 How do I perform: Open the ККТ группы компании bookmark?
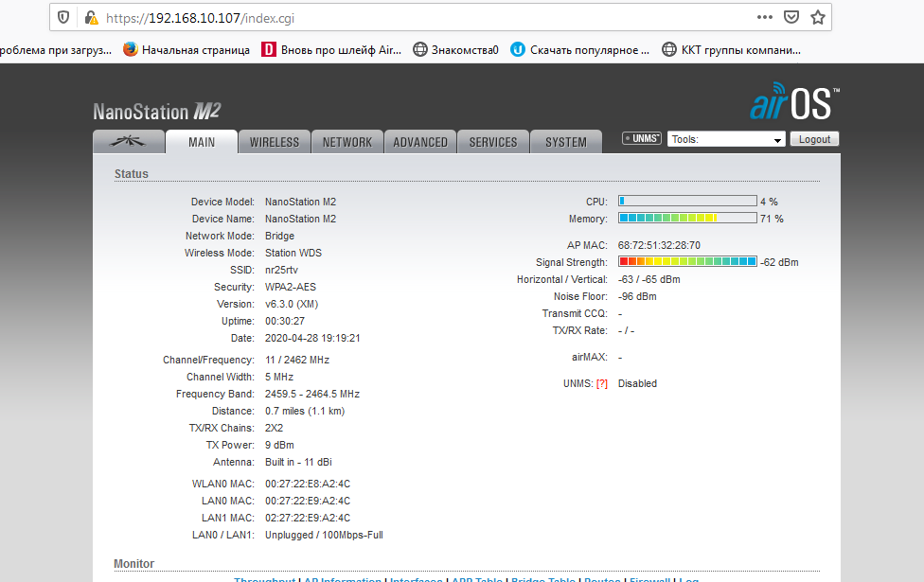pyautogui.click(x=731, y=50)
